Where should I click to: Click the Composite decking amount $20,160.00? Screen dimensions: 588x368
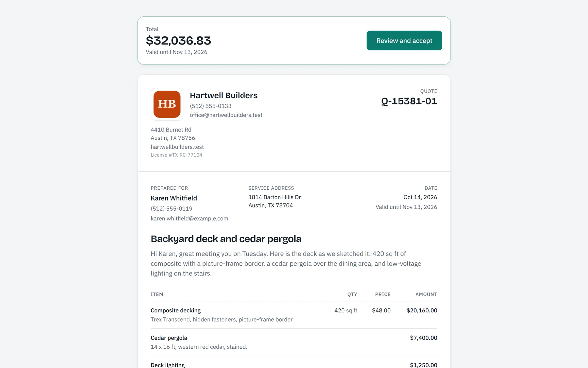pos(422,310)
